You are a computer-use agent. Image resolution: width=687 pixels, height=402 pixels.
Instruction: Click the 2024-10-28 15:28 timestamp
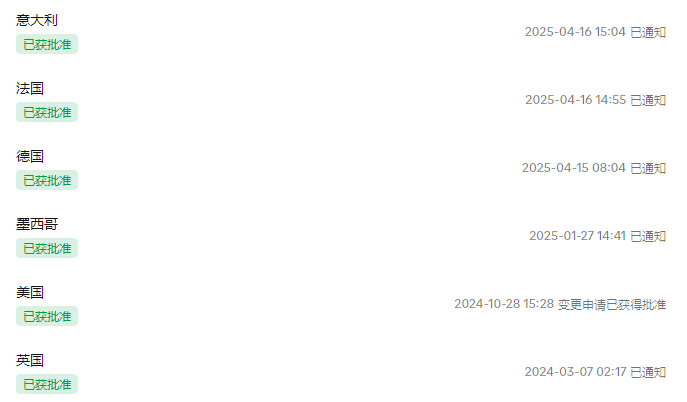click(504, 304)
